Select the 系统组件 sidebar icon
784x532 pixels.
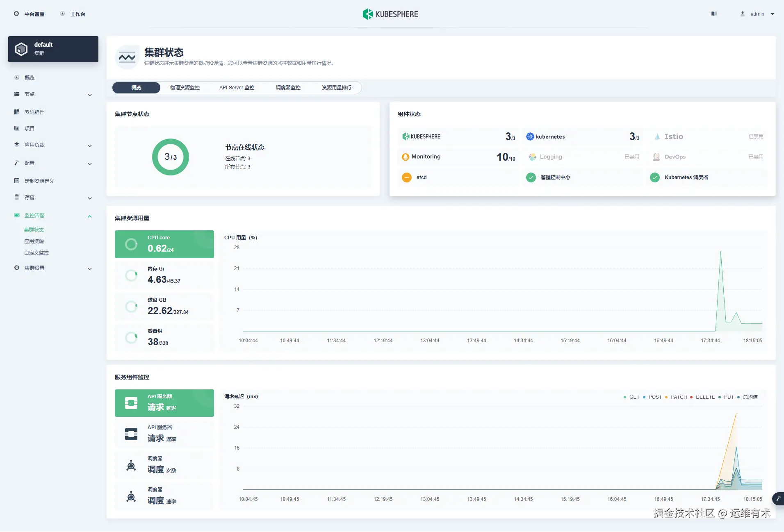pos(16,111)
